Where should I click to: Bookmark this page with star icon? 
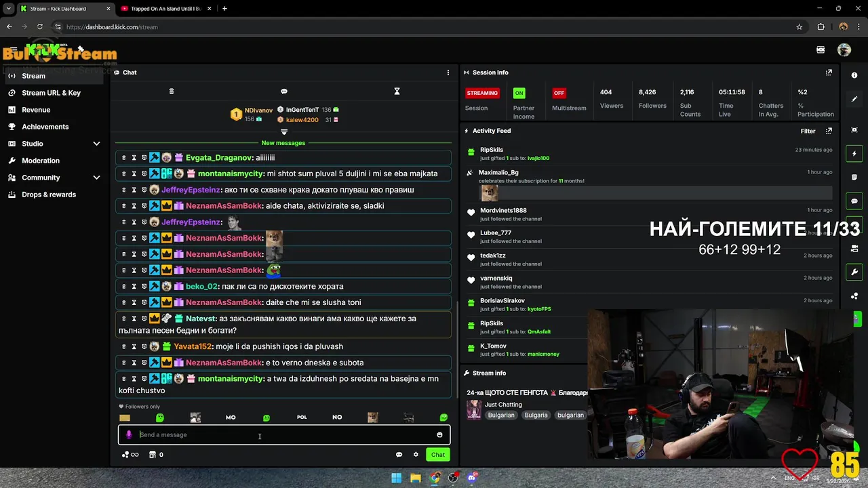tap(800, 27)
